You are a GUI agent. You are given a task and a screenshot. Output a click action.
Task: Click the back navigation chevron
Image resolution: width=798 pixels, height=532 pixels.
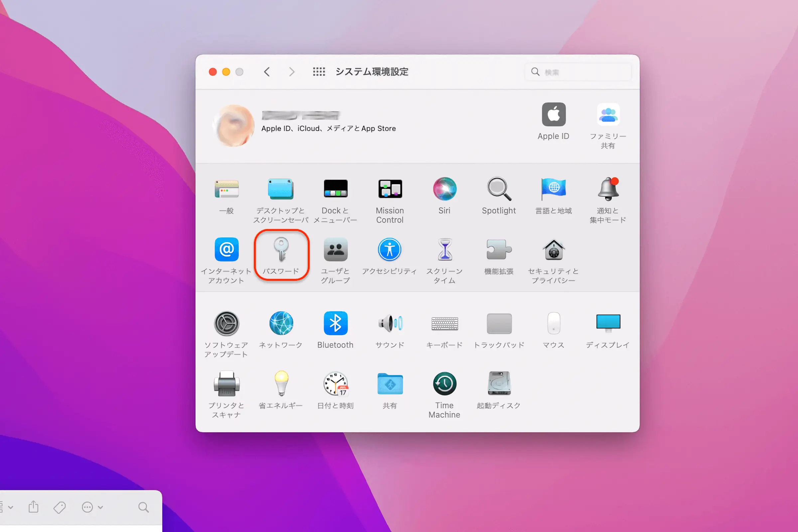coord(267,72)
